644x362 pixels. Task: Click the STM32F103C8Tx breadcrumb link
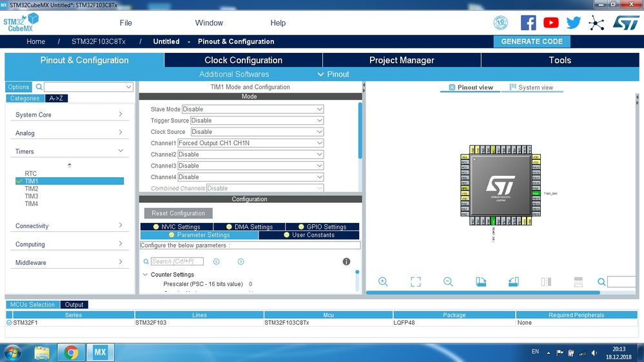coord(99,41)
